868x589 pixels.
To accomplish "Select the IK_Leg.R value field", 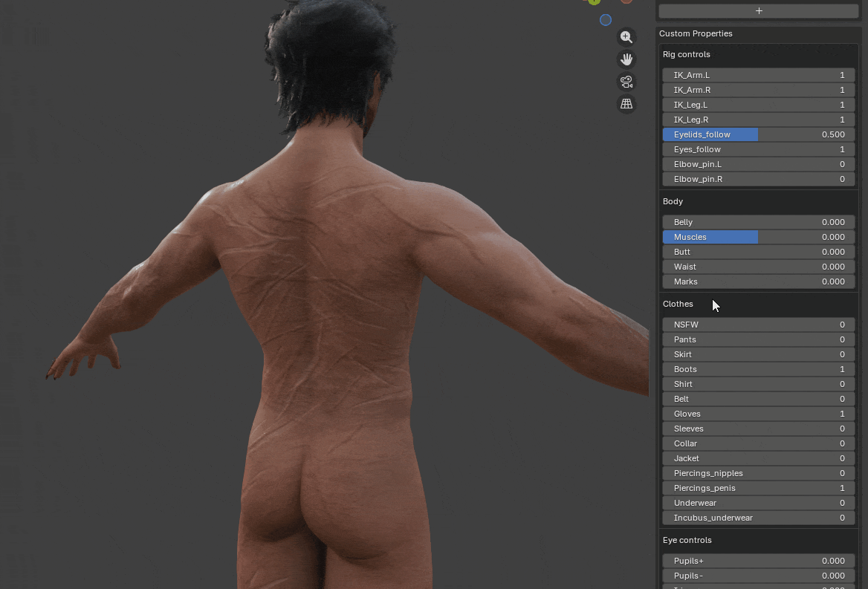I will click(759, 120).
